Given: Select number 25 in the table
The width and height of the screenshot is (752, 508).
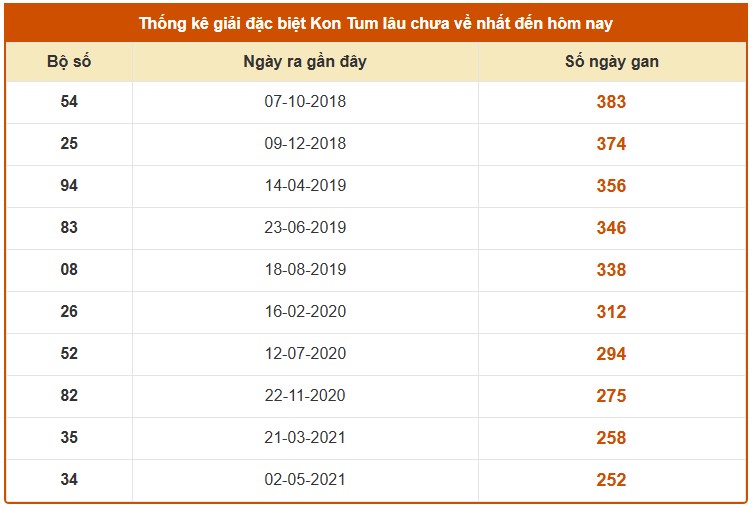Looking at the screenshot, I should [69, 144].
